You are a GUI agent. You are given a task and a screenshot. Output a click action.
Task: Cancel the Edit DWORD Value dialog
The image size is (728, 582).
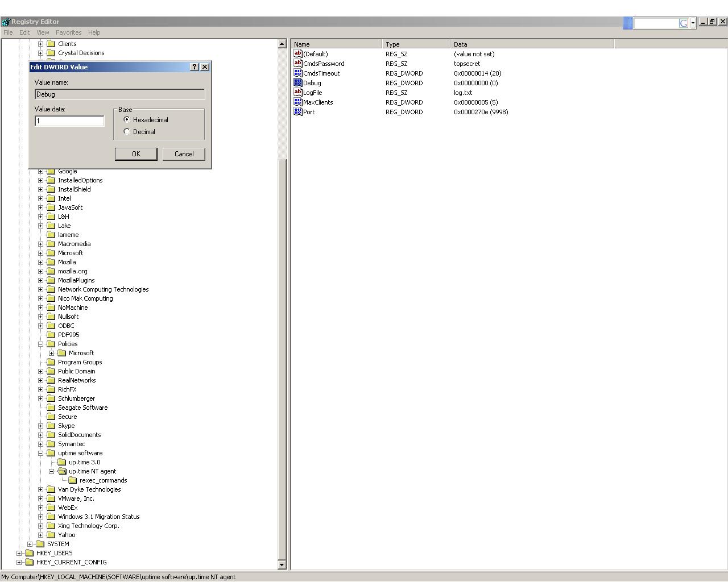pyautogui.click(x=184, y=154)
